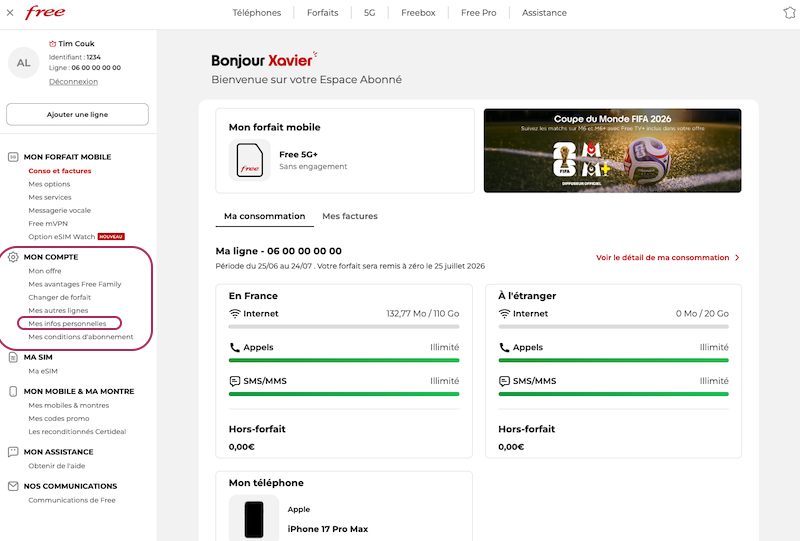Viewport: 800px width, 541px height.
Task: Open Les reconditionnés Certideal
Action: click(x=77, y=432)
